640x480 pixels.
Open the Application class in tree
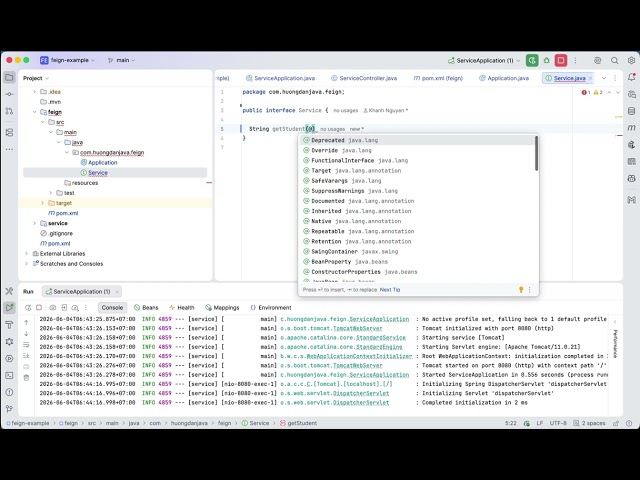[102, 162]
